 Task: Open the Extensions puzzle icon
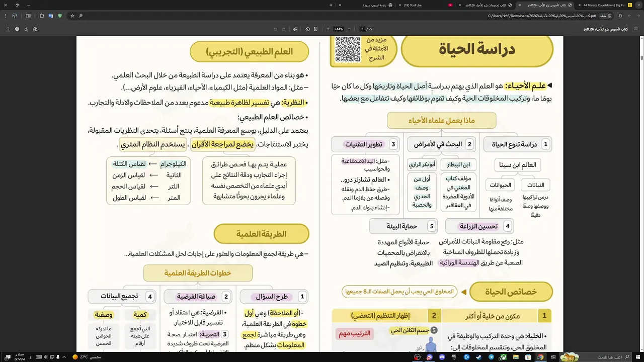(42, 16)
